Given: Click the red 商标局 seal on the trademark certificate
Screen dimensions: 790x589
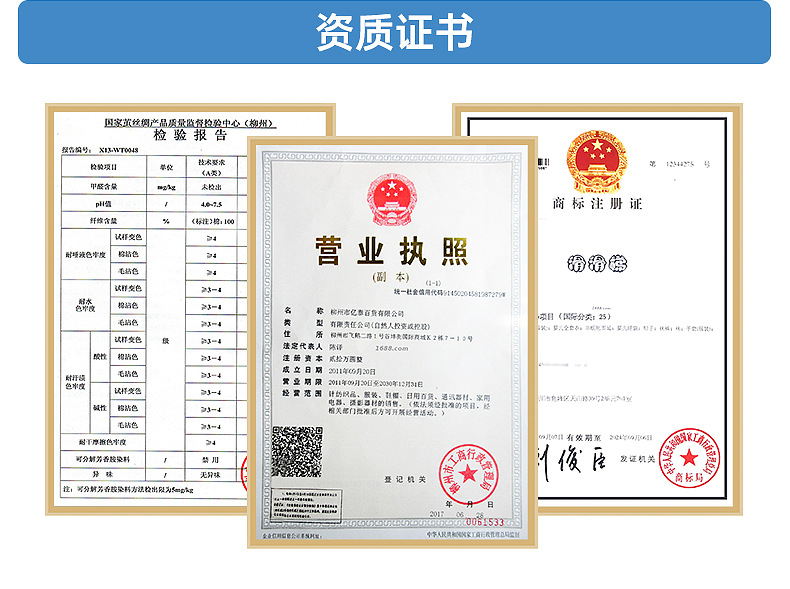Looking at the screenshot, I should point(689,457).
